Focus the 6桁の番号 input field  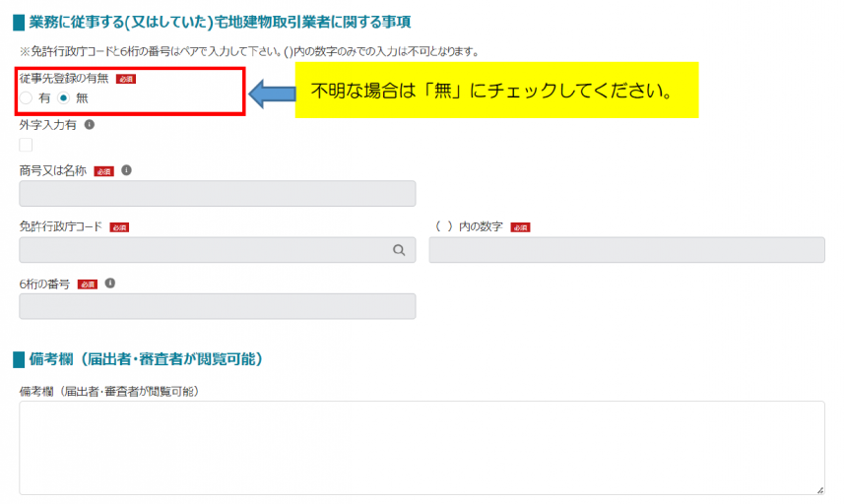tap(217, 306)
